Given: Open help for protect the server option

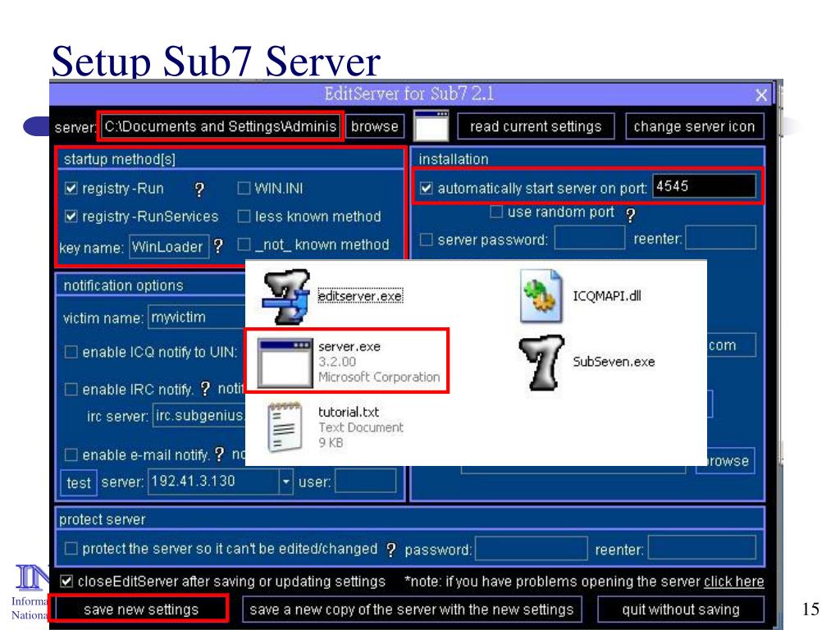Looking at the screenshot, I should point(391,549).
